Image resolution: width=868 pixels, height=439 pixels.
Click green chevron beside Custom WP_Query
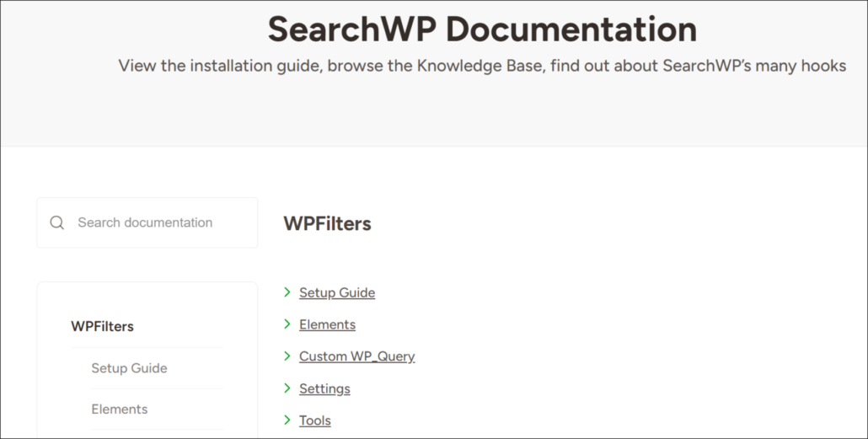[287, 356]
